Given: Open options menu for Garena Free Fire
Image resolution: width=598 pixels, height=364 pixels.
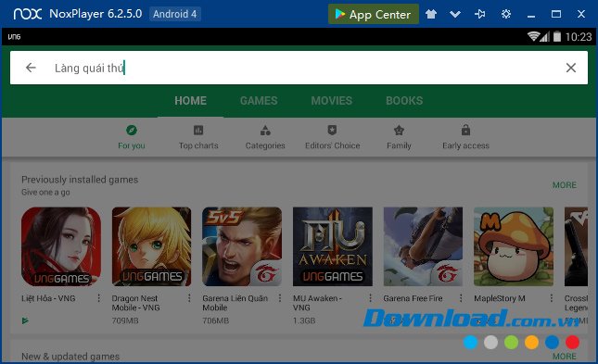Looking at the screenshot, I should (x=461, y=298).
